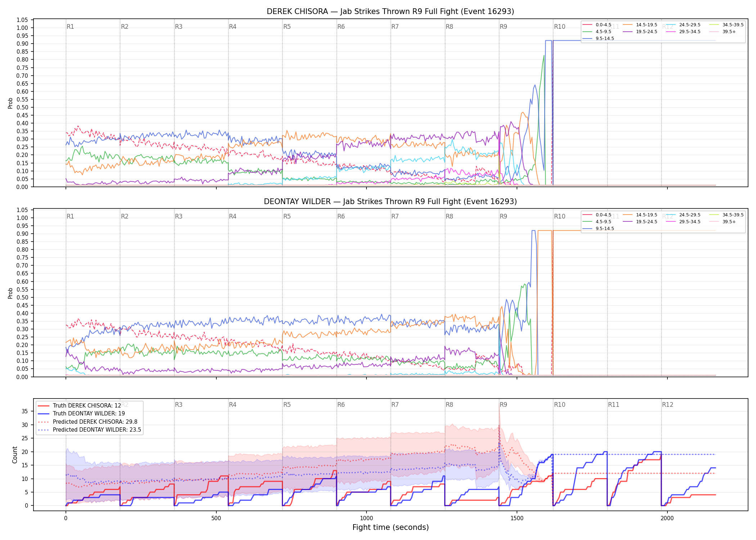Click the R3 round label in Wilder chart
Image resolution: width=756 pixels, height=540 pixels.
[x=179, y=216]
